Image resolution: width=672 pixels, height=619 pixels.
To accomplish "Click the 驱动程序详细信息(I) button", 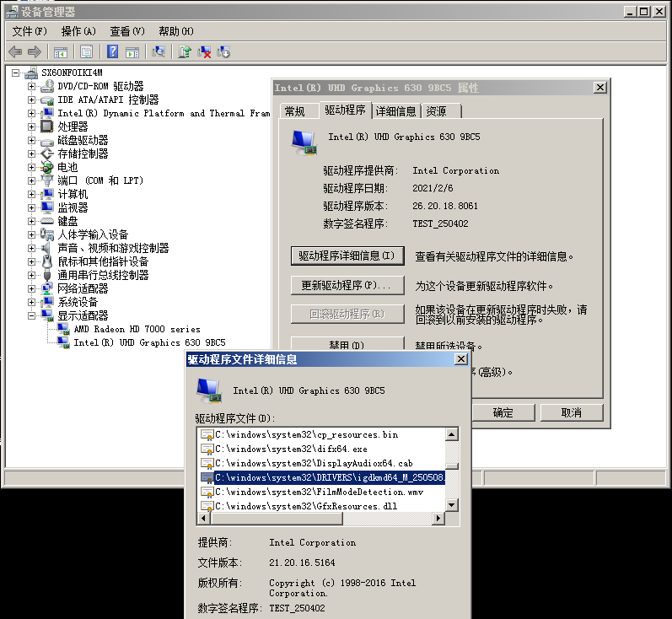I will [347, 256].
